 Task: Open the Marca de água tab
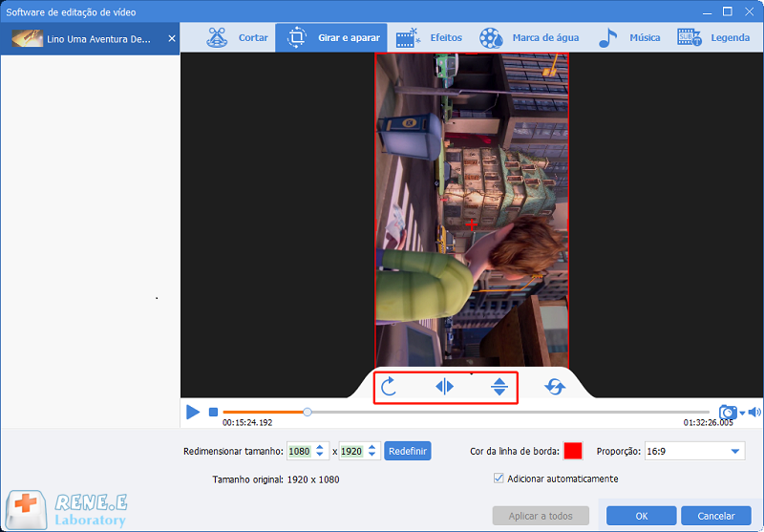[x=529, y=37]
